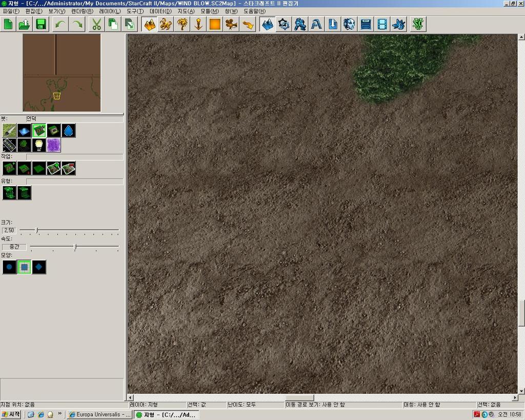Switch to the Points layer pin icon
This screenshot has height=420, width=525.
coord(198,25)
